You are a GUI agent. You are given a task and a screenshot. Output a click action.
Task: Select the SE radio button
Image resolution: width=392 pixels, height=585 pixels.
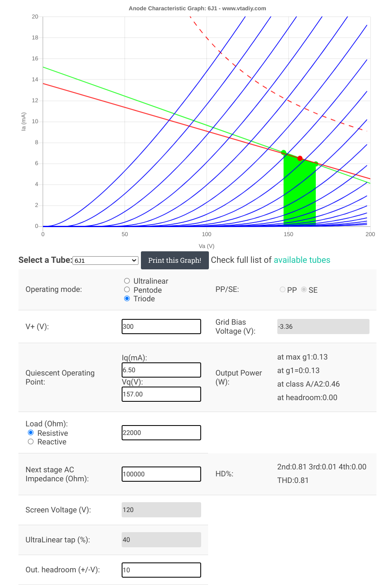[304, 289]
